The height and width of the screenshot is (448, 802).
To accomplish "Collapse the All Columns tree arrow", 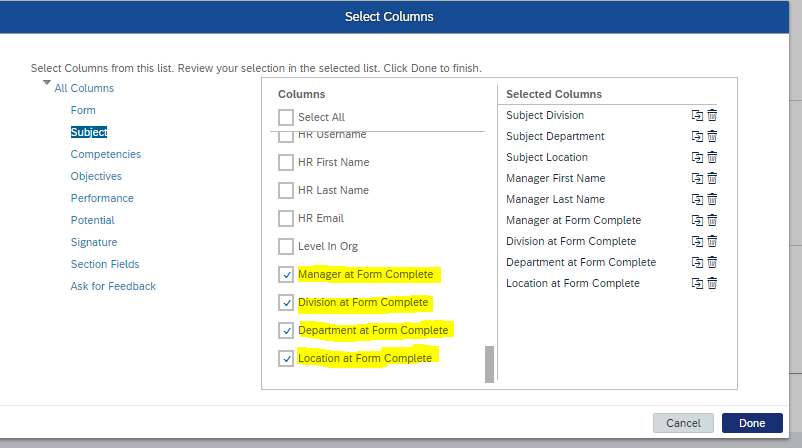I will pos(47,82).
